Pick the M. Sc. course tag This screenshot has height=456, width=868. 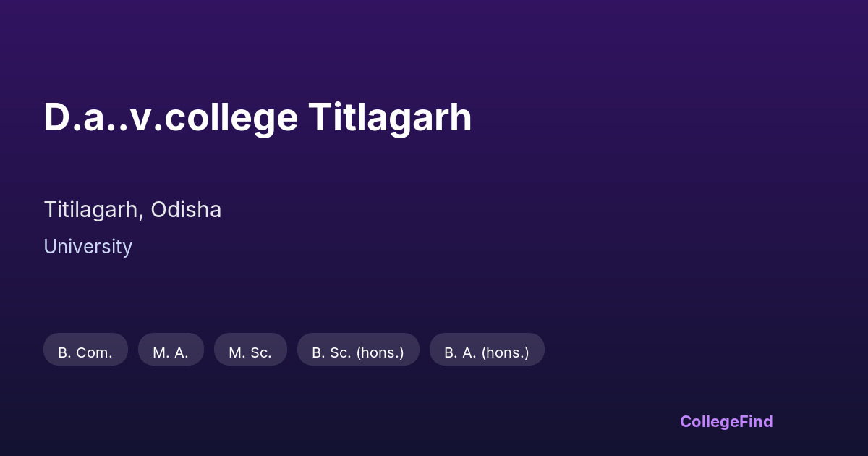tap(250, 352)
